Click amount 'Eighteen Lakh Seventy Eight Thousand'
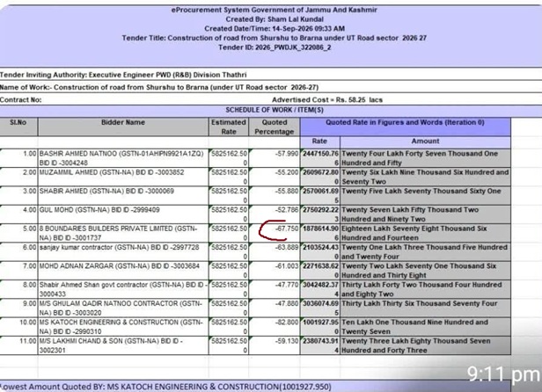The height and width of the screenshot is (392, 542). click(425, 233)
